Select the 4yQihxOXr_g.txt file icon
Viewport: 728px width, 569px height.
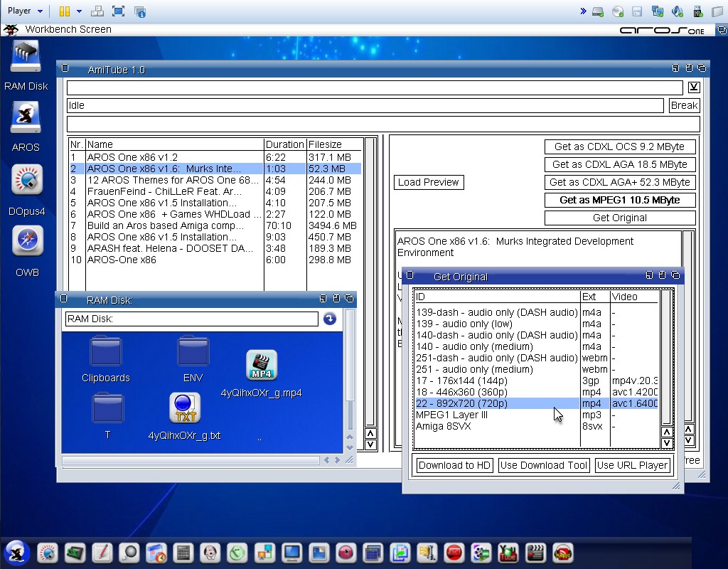coord(184,409)
